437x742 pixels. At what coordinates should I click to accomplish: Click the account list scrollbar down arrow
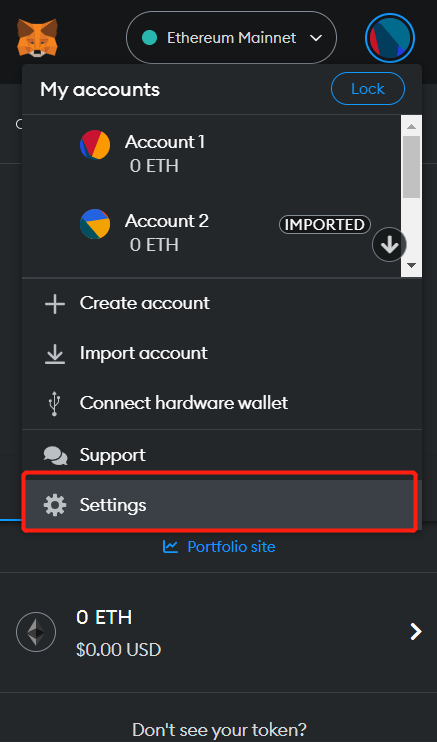411,265
